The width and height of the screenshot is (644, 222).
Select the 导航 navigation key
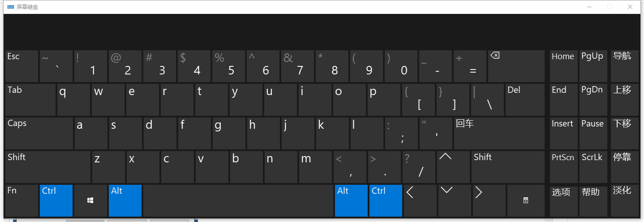[x=624, y=66]
